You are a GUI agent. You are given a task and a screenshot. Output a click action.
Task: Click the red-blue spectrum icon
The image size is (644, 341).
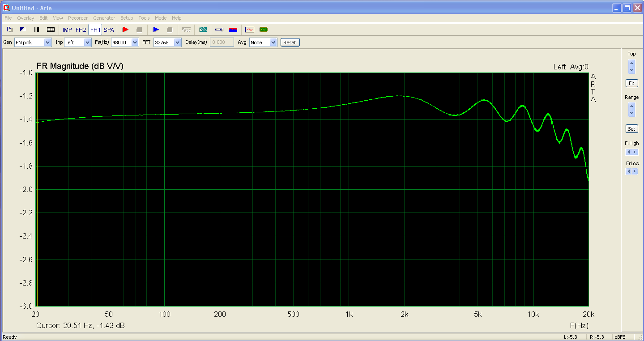233,30
